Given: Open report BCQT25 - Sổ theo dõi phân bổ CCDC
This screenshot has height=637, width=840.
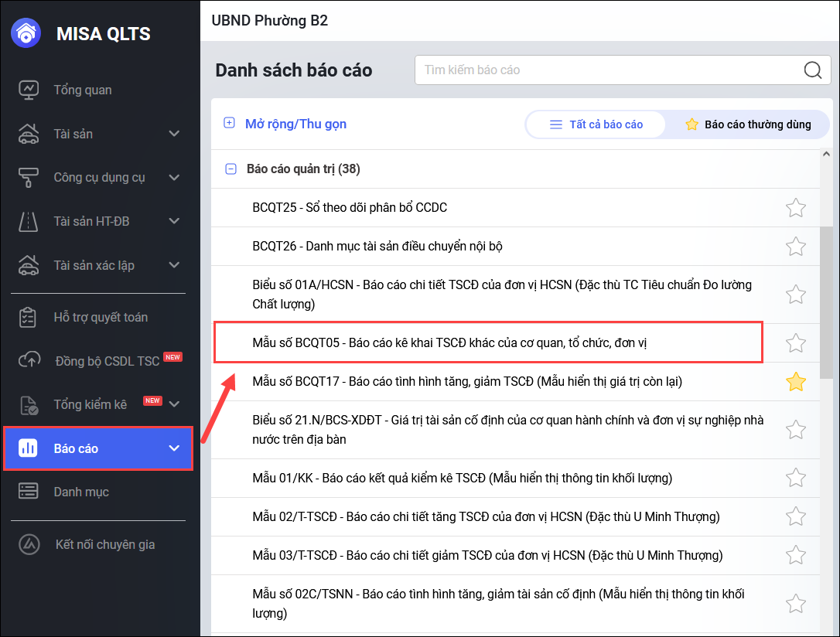Looking at the screenshot, I should (350, 208).
